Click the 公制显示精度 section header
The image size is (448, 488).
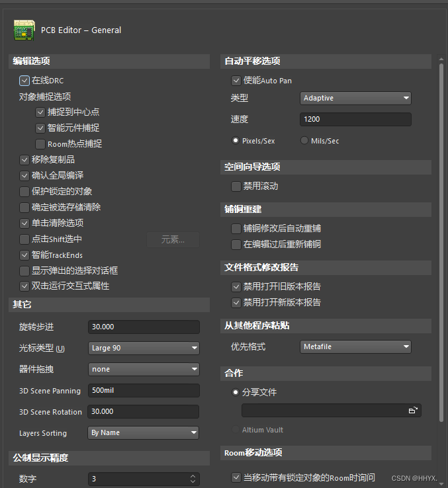coord(109,458)
